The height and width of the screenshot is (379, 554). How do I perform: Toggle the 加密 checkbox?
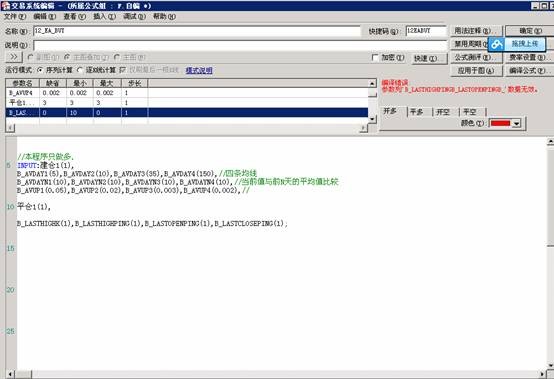pyautogui.click(x=375, y=57)
